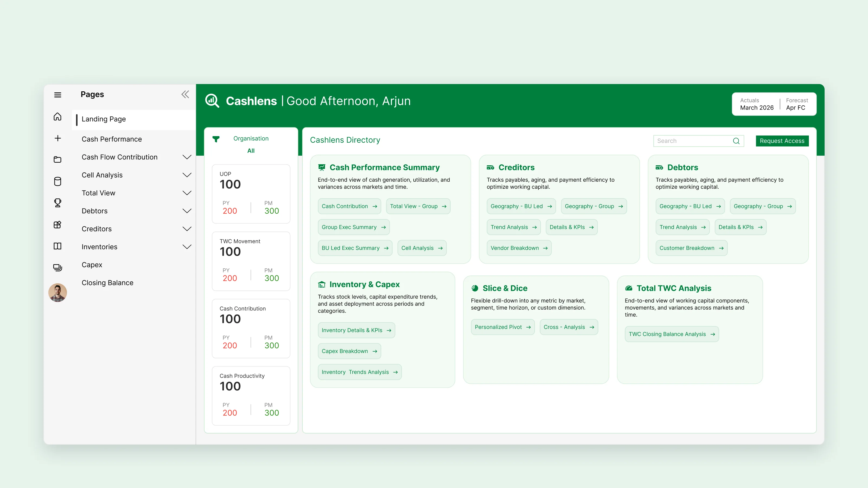The height and width of the screenshot is (488, 868).
Task: Open Personalized Pivot link
Action: [x=503, y=327]
